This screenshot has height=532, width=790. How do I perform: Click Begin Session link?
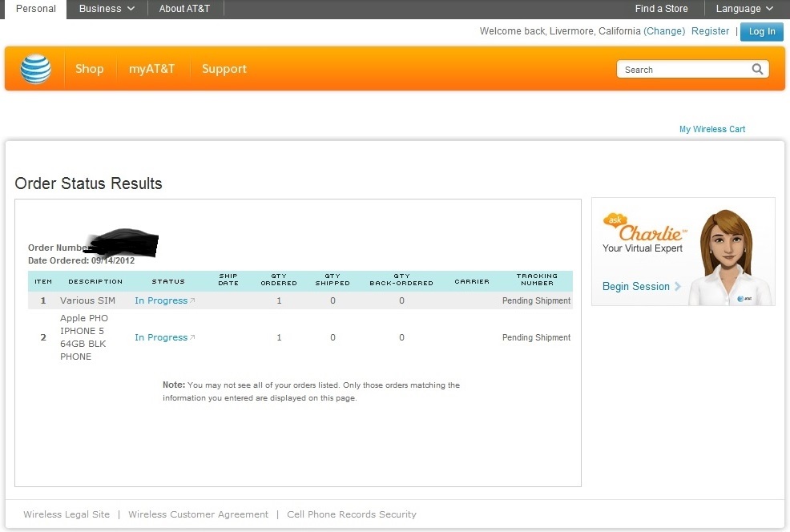[636, 286]
